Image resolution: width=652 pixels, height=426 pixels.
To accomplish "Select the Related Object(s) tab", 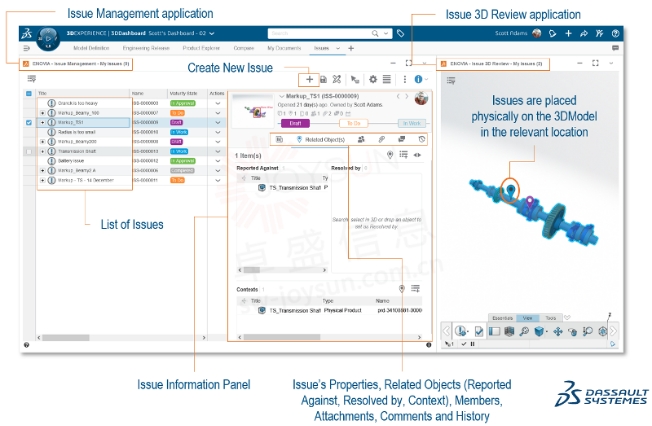I will point(321,140).
